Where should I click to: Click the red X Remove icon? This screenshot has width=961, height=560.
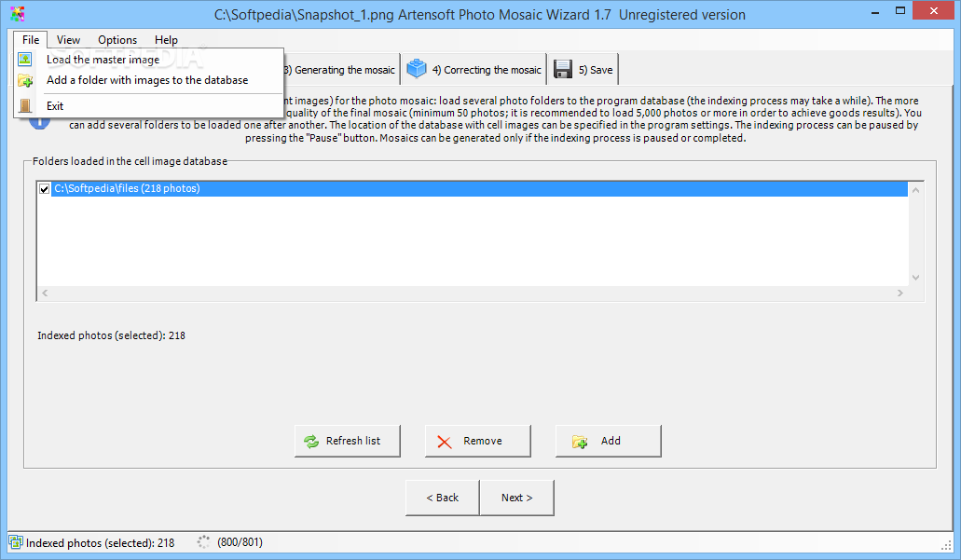pyautogui.click(x=445, y=442)
